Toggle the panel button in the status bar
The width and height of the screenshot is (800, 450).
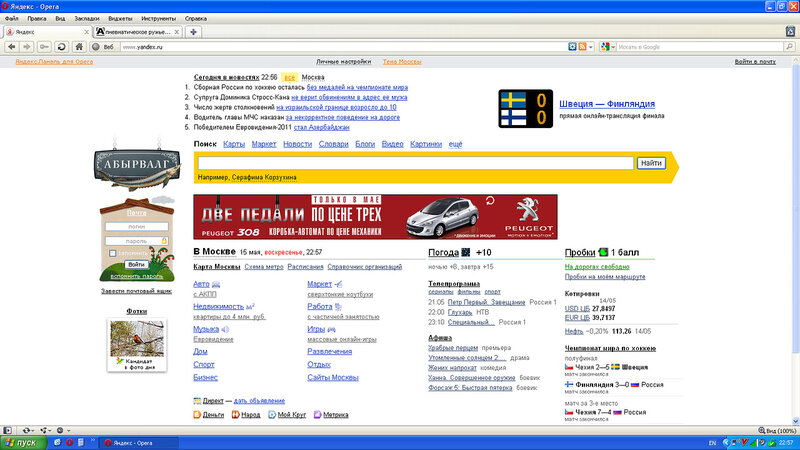pos(7,431)
